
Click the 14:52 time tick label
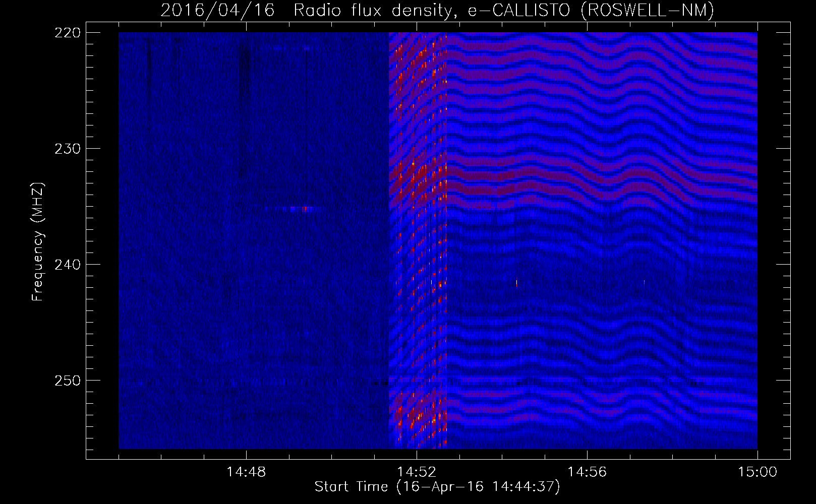tap(417, 472)
